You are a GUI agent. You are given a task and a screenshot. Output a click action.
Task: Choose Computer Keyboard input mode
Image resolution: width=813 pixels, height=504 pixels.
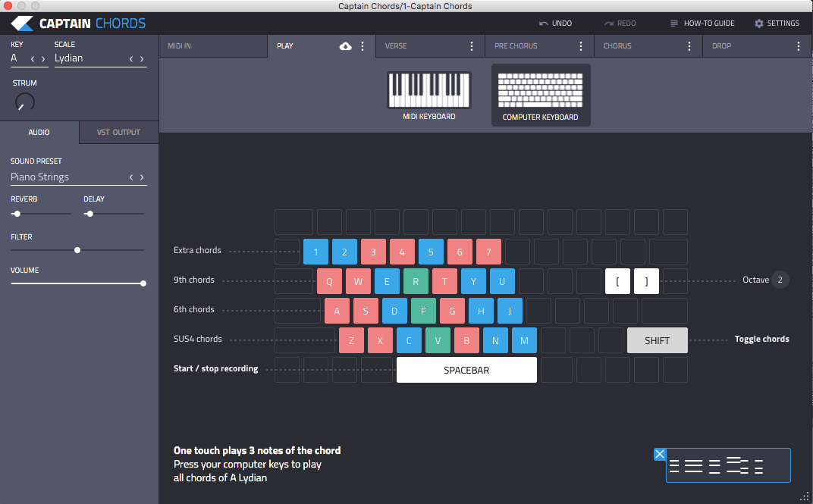click(541, 95)
